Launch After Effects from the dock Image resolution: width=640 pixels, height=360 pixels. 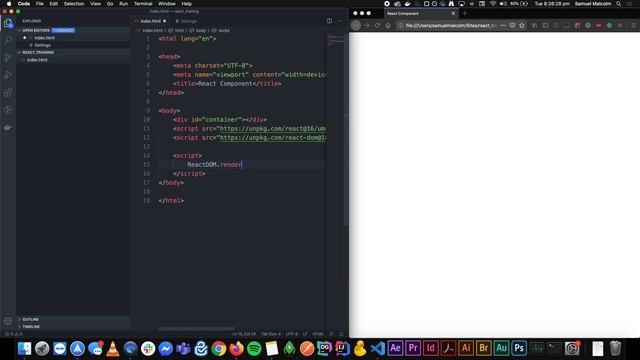pos(395,348)
